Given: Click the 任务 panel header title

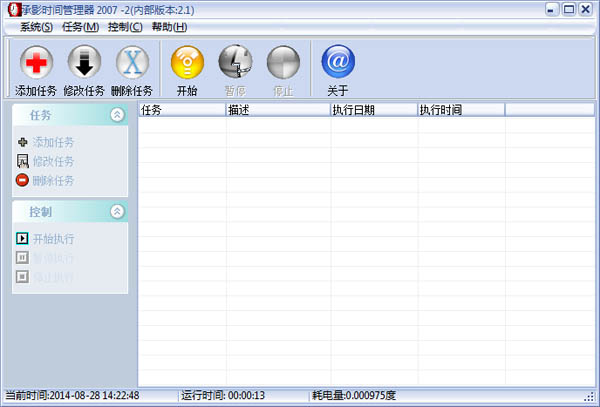Looking at the screenshot, I should (x=41, y=115).
